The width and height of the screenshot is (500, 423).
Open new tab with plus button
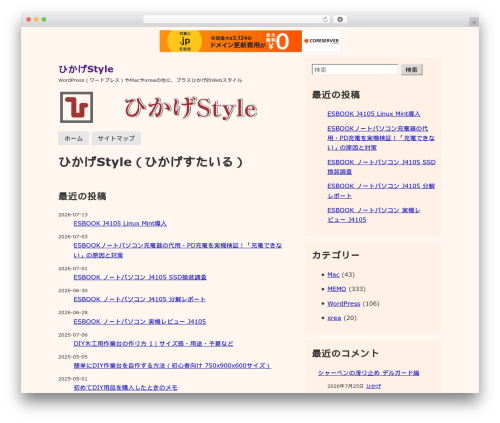click(x=474, y=22)
